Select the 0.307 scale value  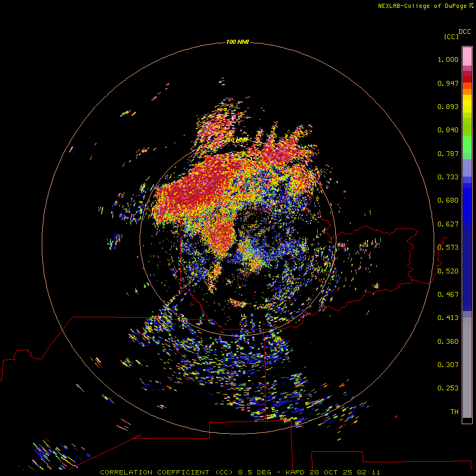point(448,365)
